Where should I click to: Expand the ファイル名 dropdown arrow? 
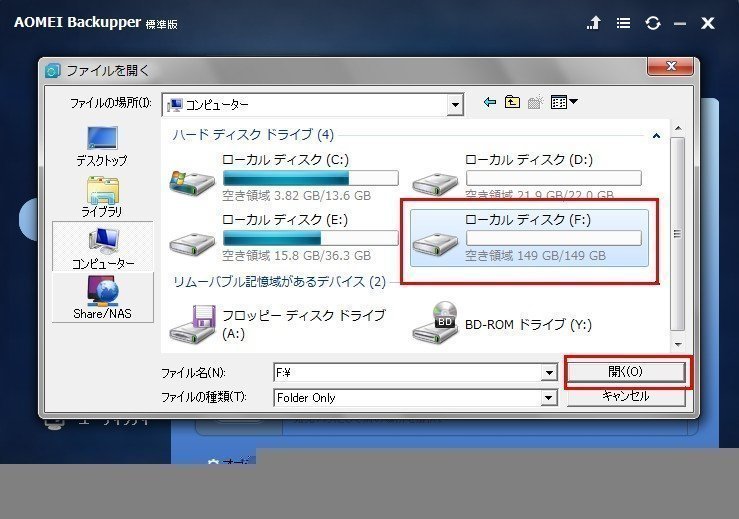pyautogui.click(x=549, y=373)
